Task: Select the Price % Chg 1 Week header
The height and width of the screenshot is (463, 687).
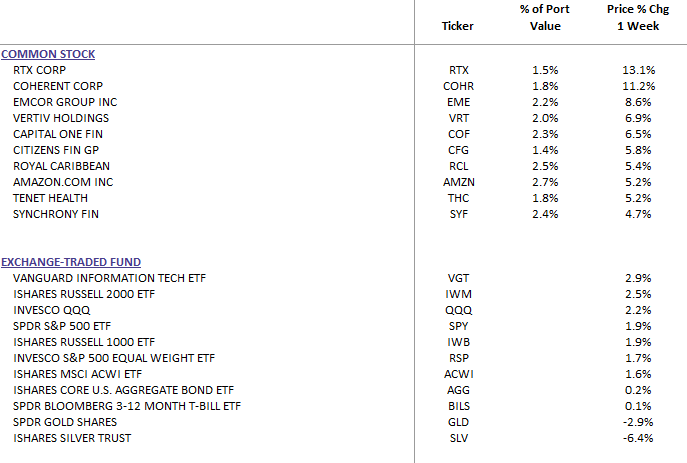Action: (632, 17)
